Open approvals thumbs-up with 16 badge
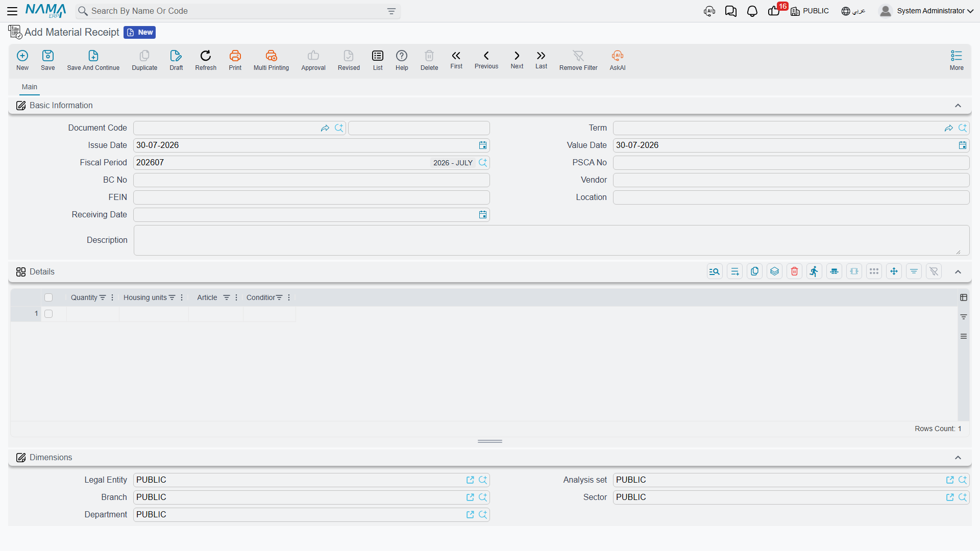Viewport: 980px width, 551px height. point(774,11)
